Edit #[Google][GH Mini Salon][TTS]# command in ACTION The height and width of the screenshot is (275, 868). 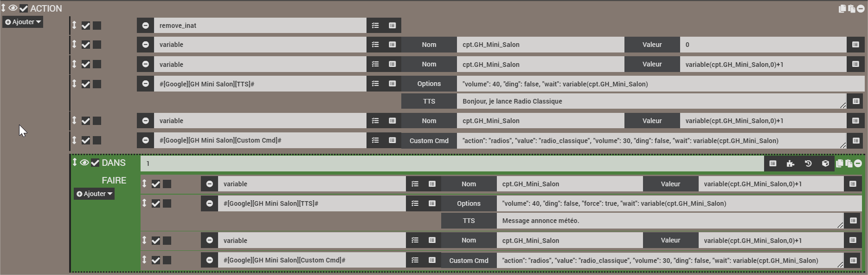[260, 84]
